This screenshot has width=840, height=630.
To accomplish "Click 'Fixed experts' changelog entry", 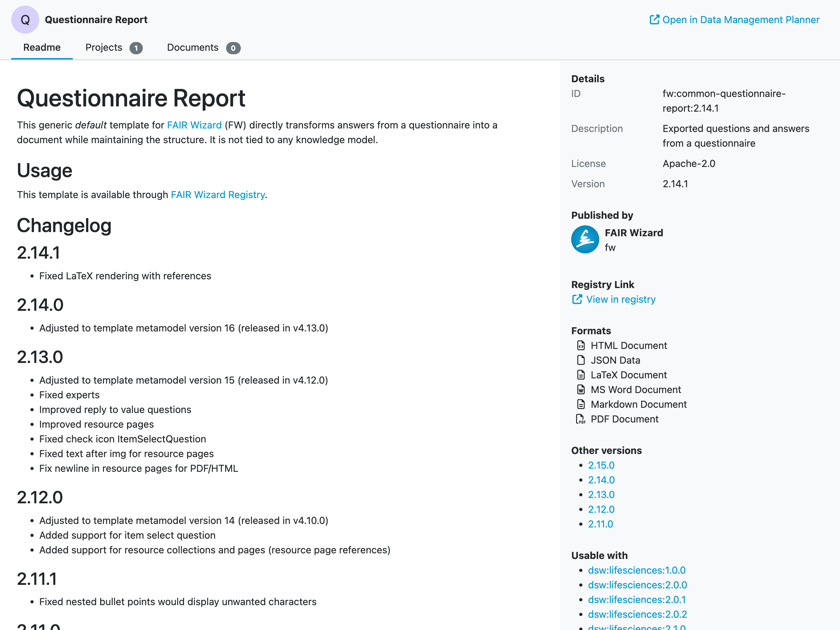I will [x=69, y=395].
